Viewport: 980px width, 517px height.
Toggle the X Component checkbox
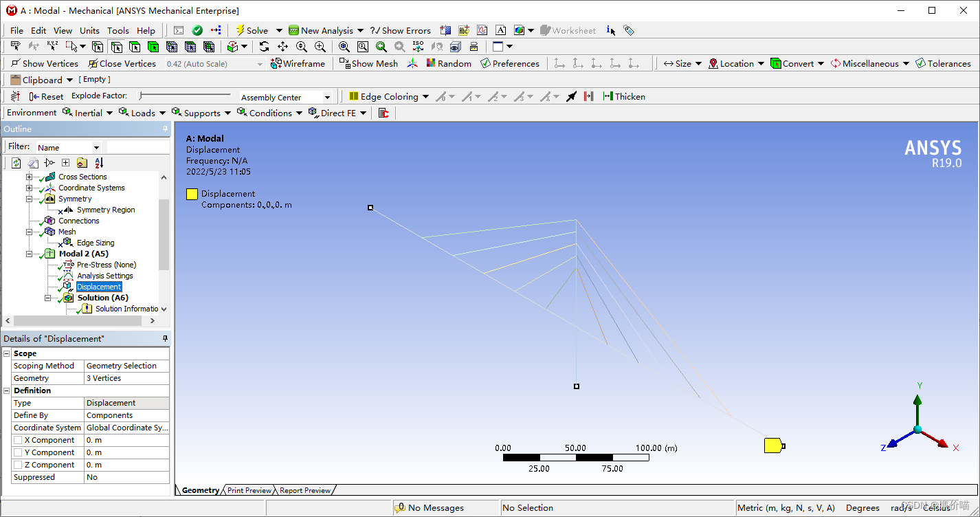tap(18, 440)
